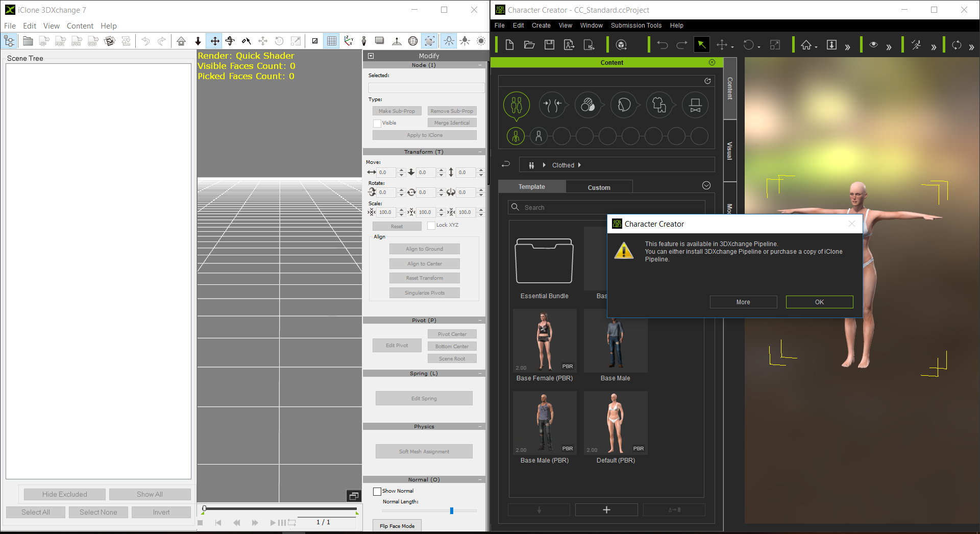Click the brightest light icon in 3DXchange toolbar
This screenshot has width=980, height=534.
[481, 41]
